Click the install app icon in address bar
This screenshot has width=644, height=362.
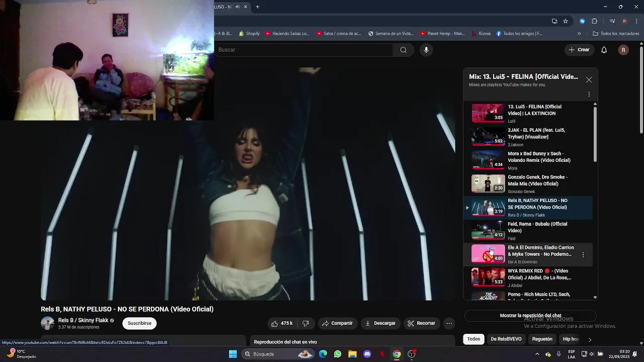[x=554, y=21]
